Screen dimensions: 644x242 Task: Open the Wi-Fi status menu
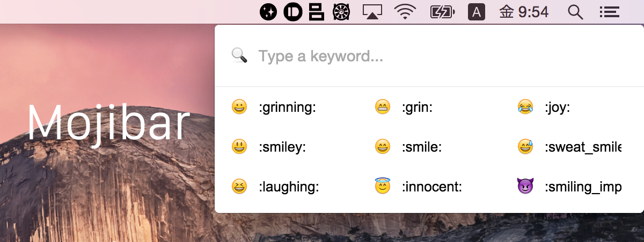405,12
